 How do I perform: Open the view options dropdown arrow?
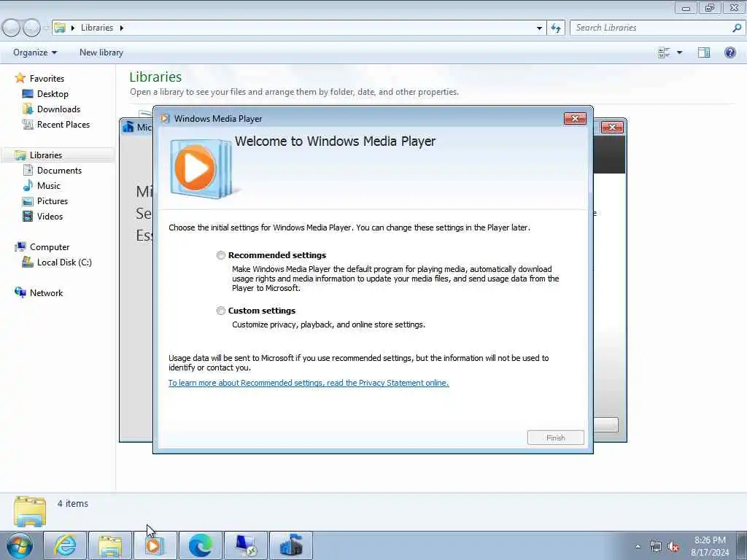(x=679, y=52)
